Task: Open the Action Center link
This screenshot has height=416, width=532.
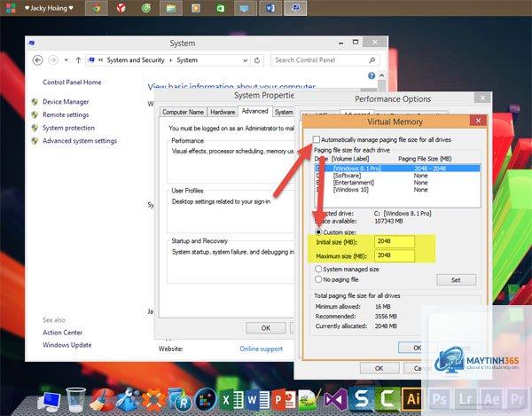Action: click(x=62, y=333)
